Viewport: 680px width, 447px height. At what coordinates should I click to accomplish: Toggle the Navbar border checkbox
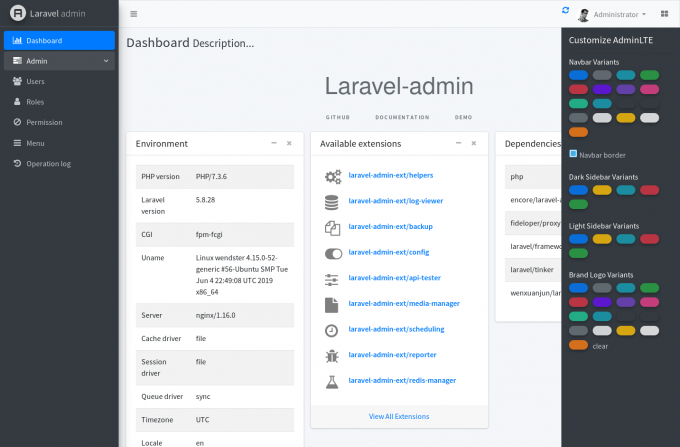click(573, 154)
